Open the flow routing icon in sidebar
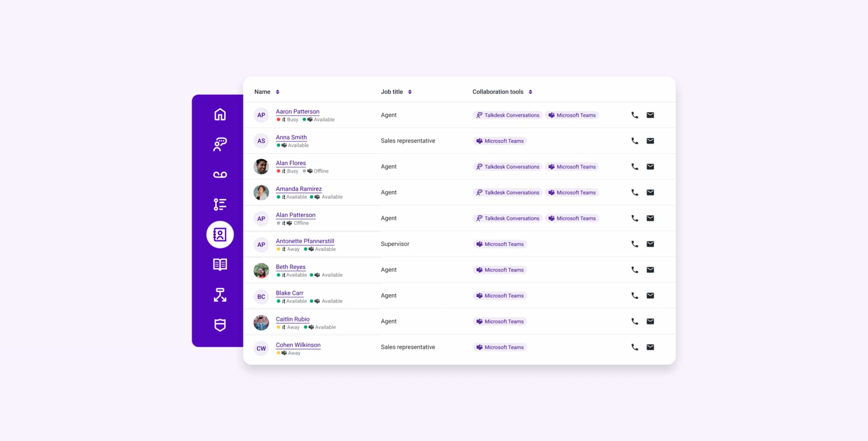868x441 pixels. (220, 295)
